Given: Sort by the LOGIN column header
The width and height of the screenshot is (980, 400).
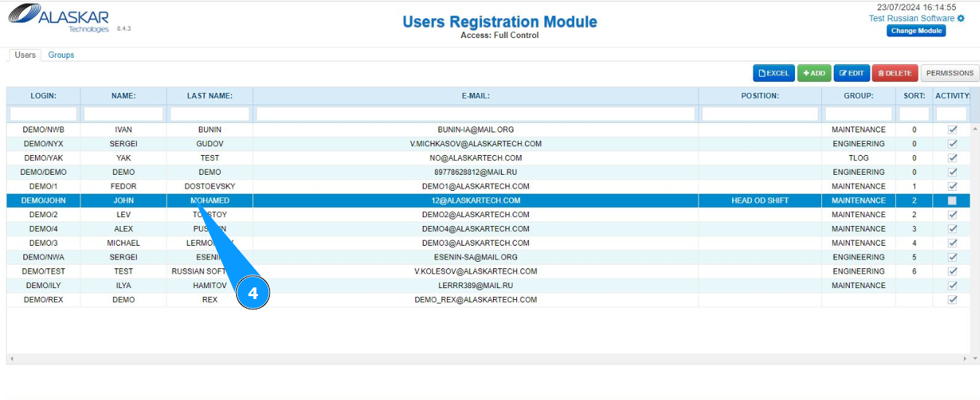Looking at the screenshot, I should point(43,96).
